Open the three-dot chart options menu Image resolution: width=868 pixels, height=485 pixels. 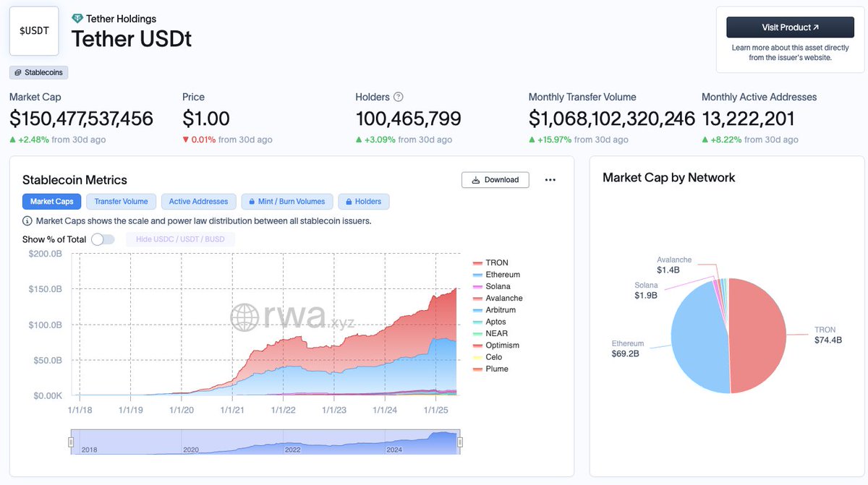point(550,180)
